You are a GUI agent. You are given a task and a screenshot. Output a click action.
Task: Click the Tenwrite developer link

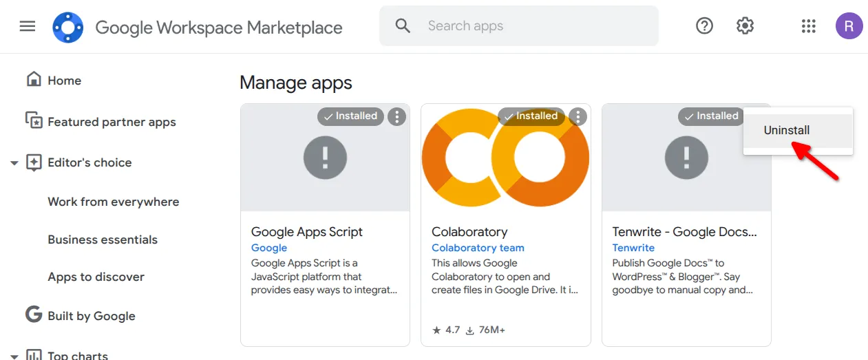pyautogui.click(x=633, y=248)
